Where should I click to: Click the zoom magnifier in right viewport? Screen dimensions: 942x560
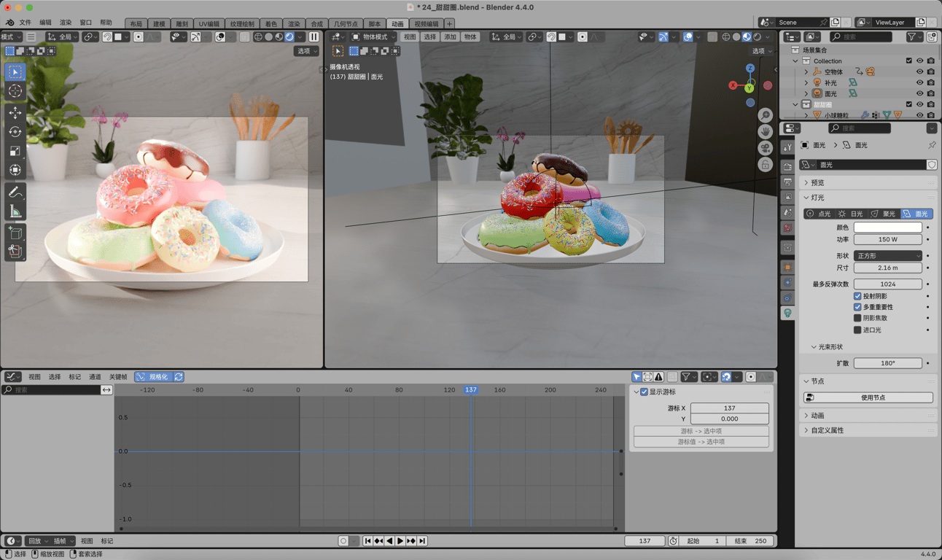[x=765, y=115]
